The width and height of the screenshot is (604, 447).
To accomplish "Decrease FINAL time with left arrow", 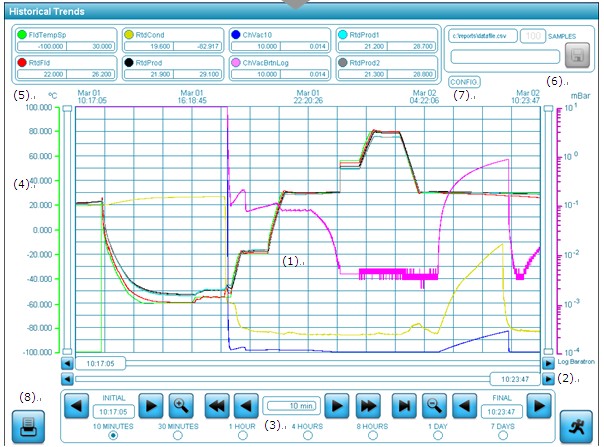I will click(x=464, y=405).
